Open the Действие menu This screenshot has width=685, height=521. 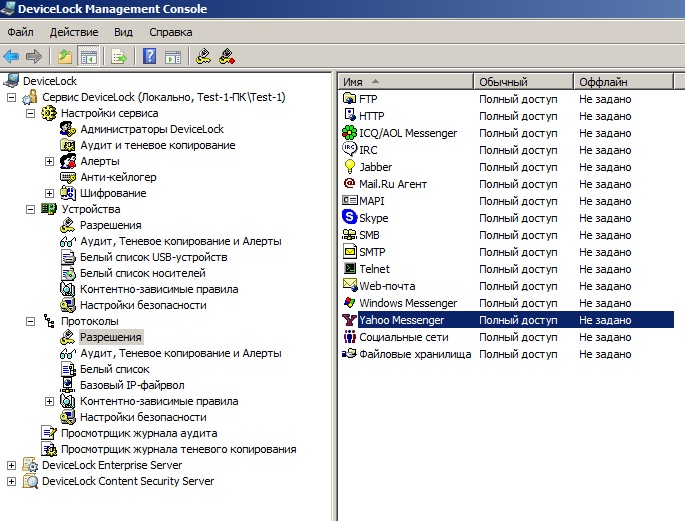[74, 32]
